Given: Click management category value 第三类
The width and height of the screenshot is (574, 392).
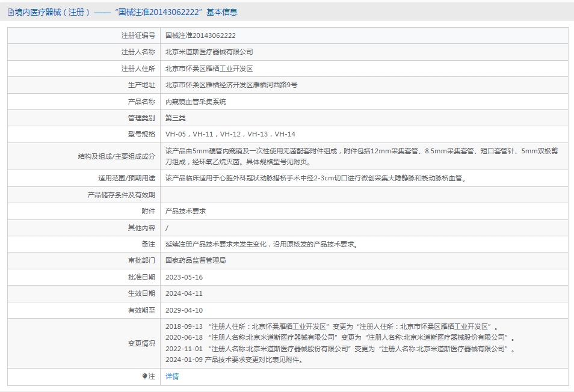Looking at the screenshot, I should click(x=176, y=118).
